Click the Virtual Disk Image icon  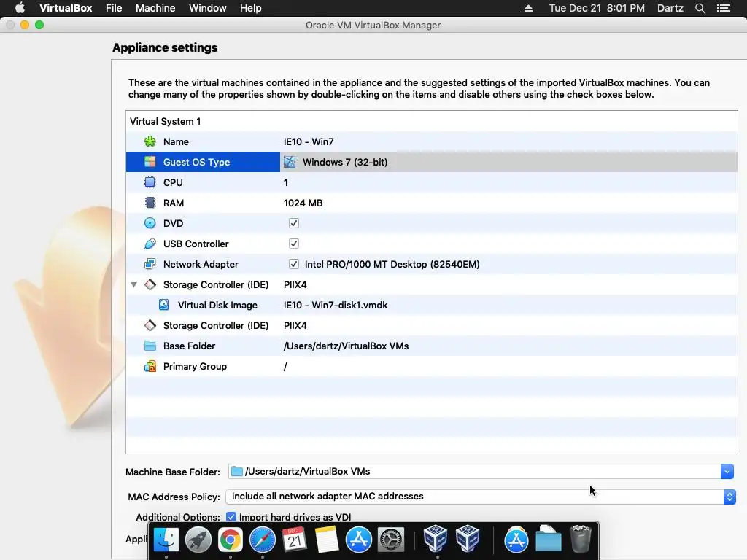[164, 305]
